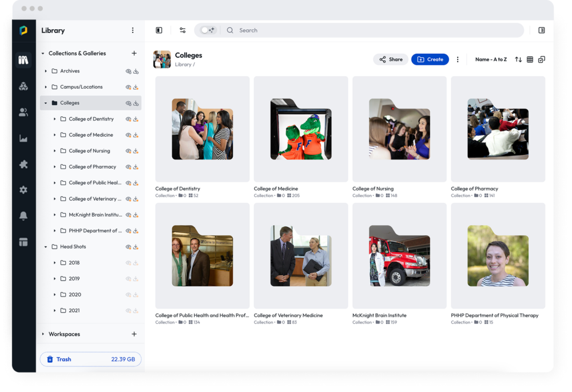Open the McKnight Brain Institute collection thumbnail

pyautogui.click(x=399, y=255)
